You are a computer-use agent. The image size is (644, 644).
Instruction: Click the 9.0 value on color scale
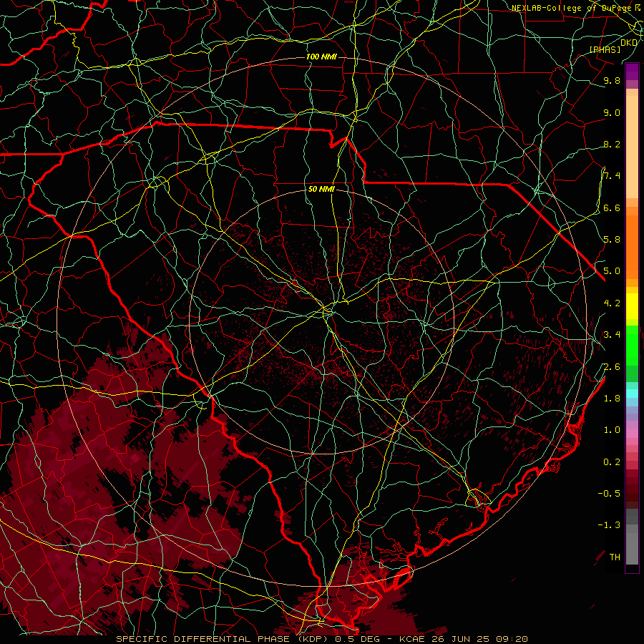coord(612,112)
